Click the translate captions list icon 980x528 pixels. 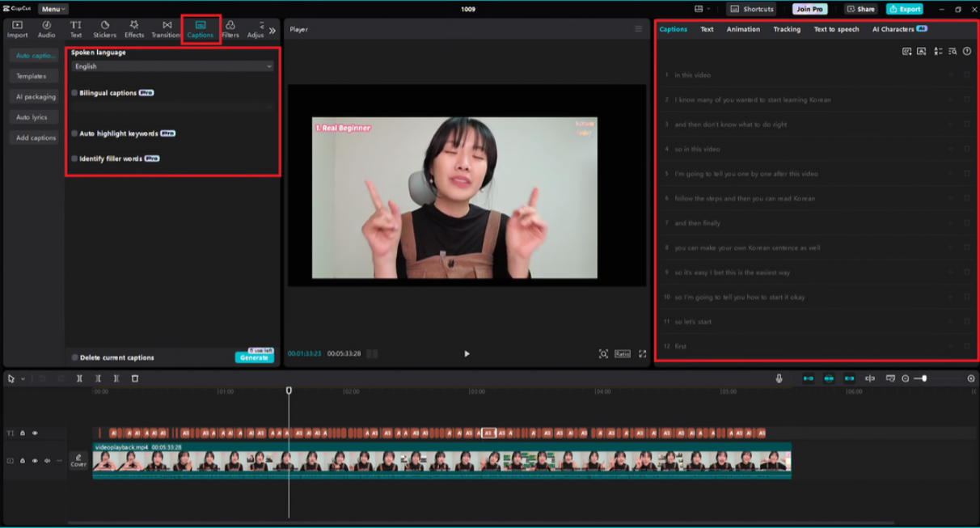pyautogui.click(x=938, y=51)
